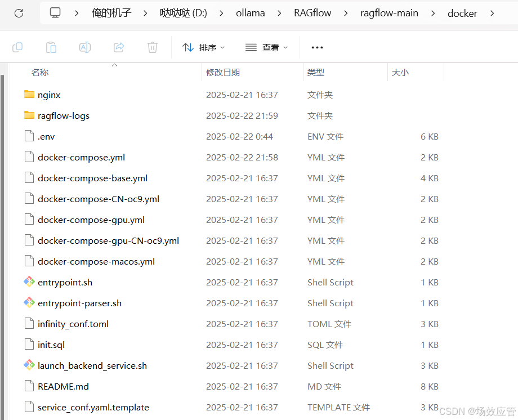The width and height of the screenshot is (518, 420).
Task: Select service_conf.yaml.template file name
Action: point(93,408)
